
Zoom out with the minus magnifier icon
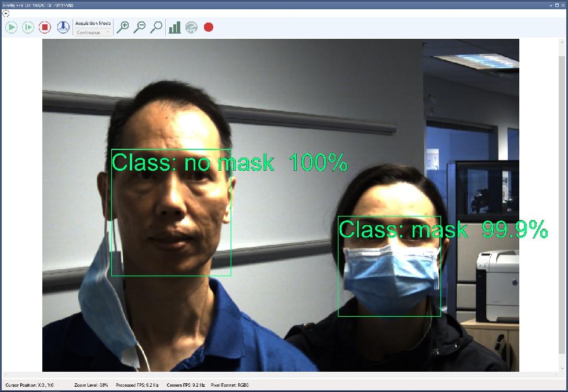click(139, 27)
